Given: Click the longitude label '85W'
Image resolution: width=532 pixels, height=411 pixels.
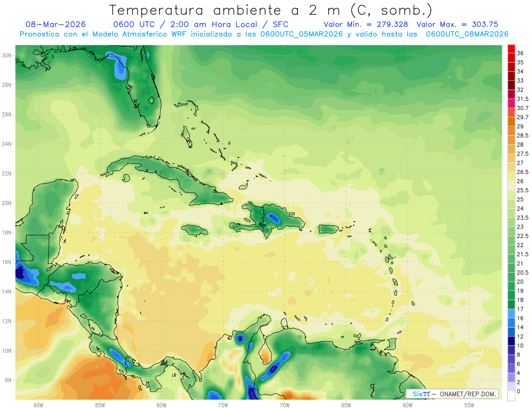Looking at the screenshot, I should pos(100,405).
